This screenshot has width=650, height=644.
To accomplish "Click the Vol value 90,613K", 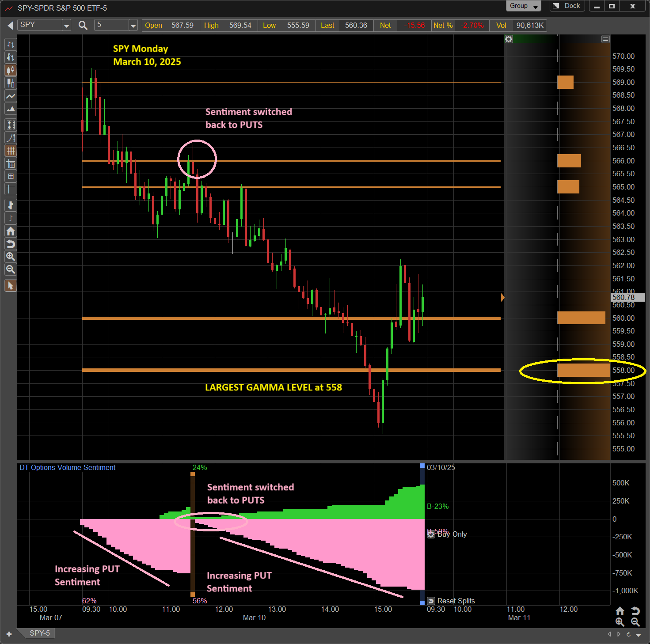I will 530,25.
